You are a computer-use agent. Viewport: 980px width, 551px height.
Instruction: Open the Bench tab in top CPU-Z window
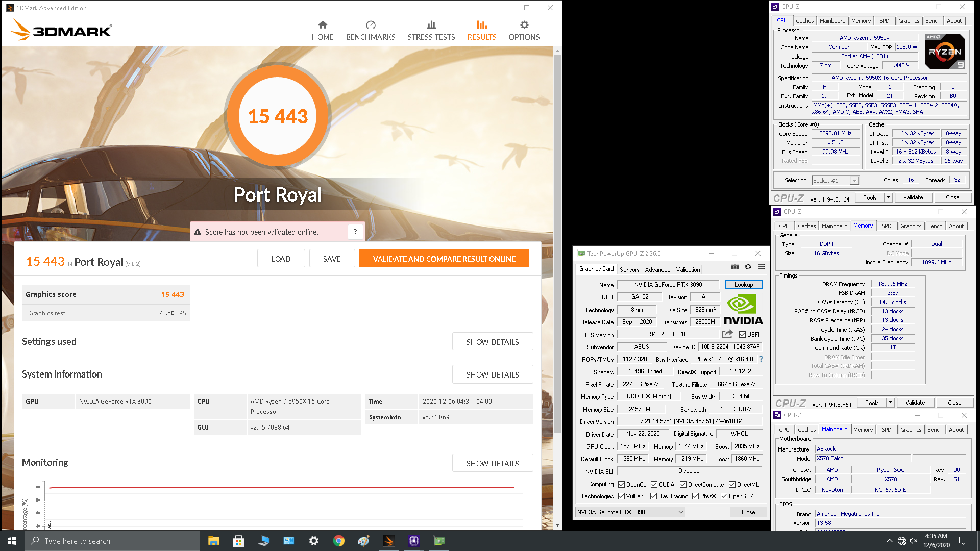933,21
